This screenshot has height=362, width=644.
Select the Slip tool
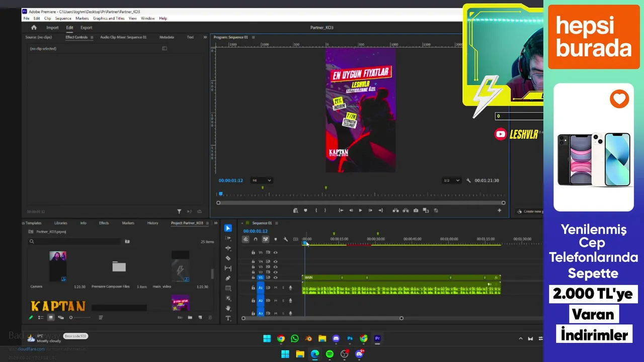point(228,268)
